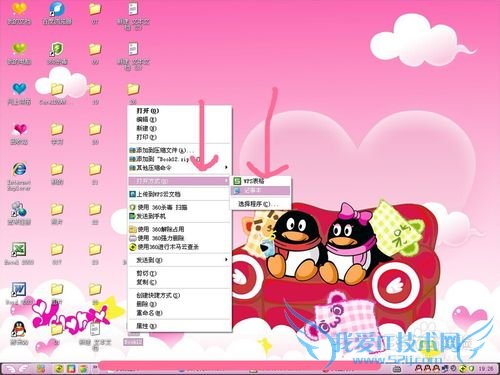Choose 重命名(M) from the context menu
This screenshot has height=375, width=500.
pos(180,313)
